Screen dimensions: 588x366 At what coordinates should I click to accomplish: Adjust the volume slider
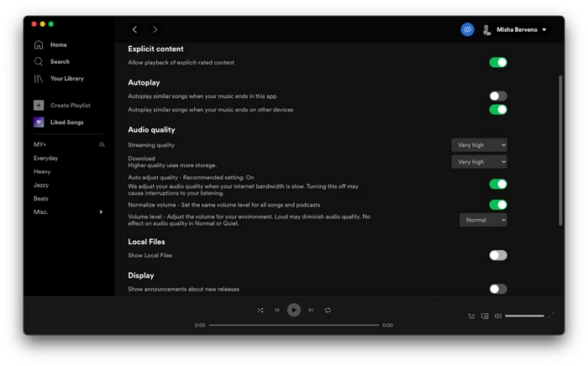tap(524, 316)
